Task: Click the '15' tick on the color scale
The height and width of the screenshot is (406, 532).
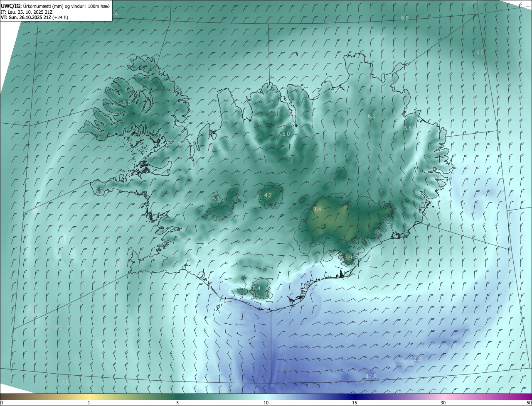Action: click(355, 403)
